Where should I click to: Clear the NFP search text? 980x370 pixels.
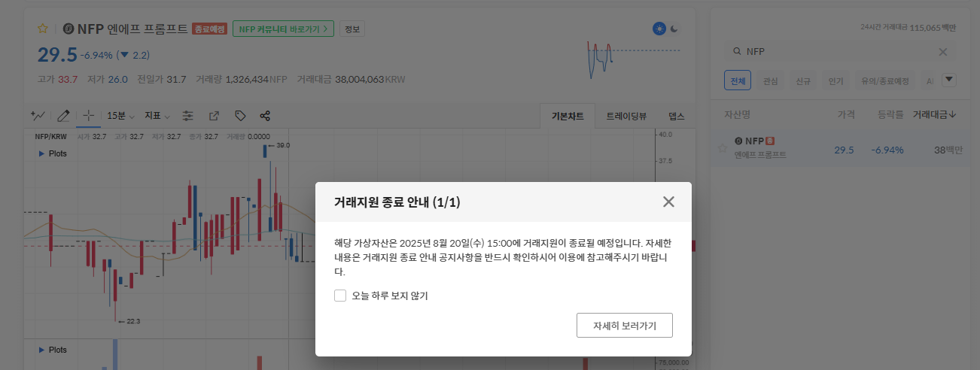(942, 52)
